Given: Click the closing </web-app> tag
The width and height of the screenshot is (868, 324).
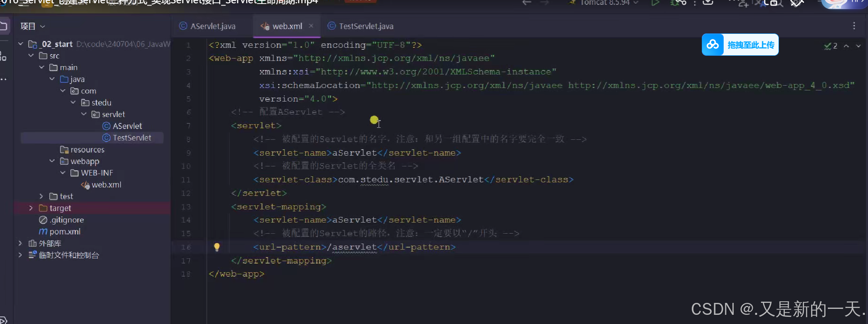Looking at the screenshot, I should coord(237,274).
